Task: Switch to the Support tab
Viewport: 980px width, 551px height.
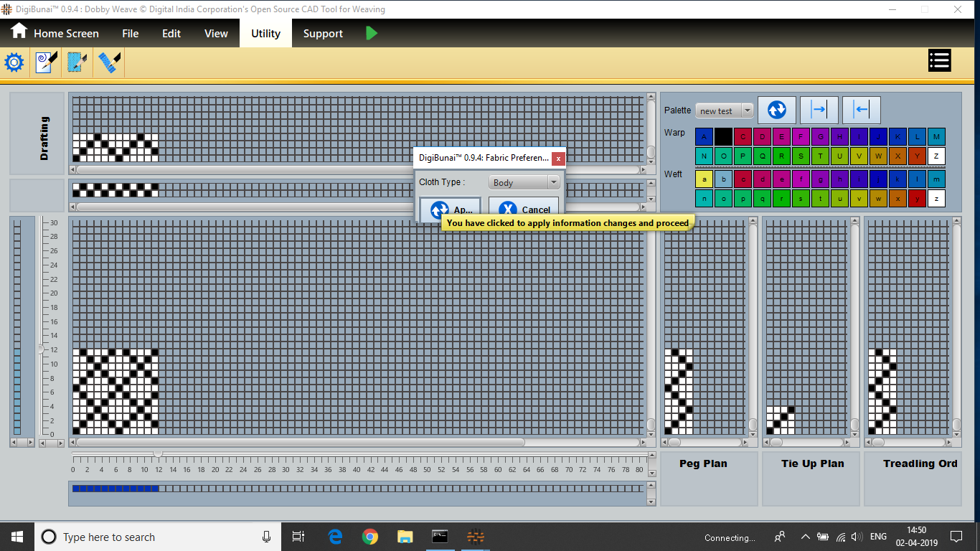Action: coord(323,34)
